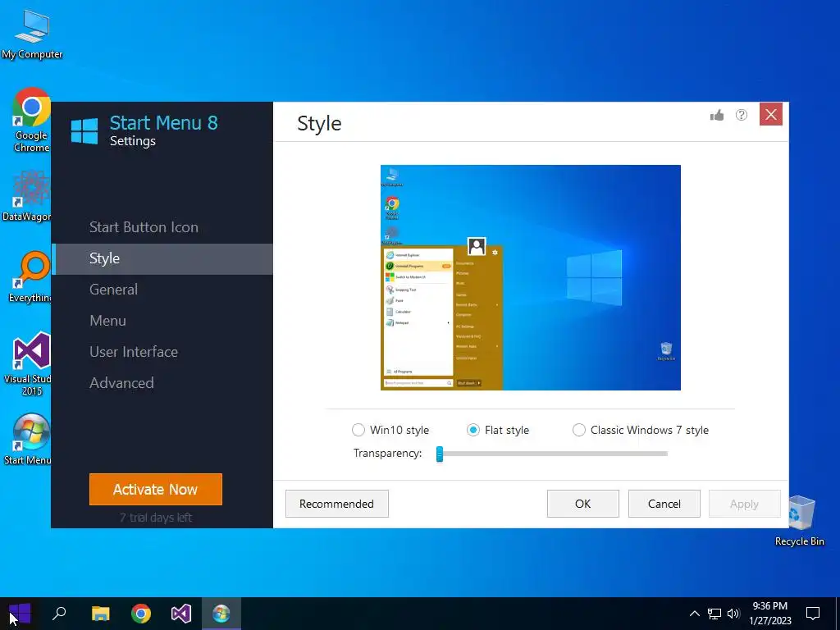Click the Recommended button
This screenshot has width=840, height=630.
tap(337, 504)
